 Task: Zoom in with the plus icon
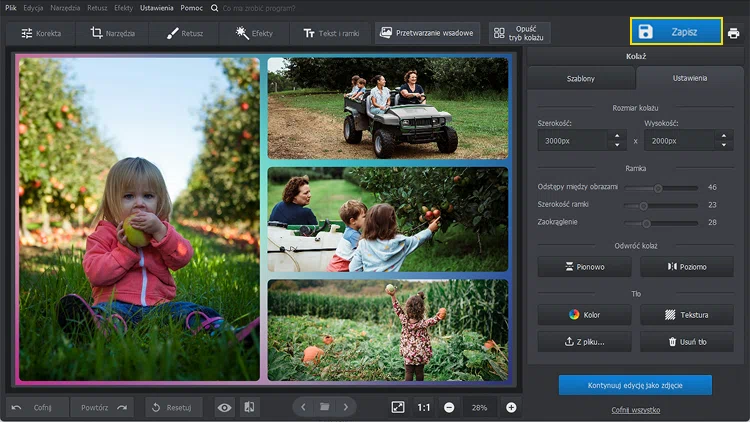(511, 407)
